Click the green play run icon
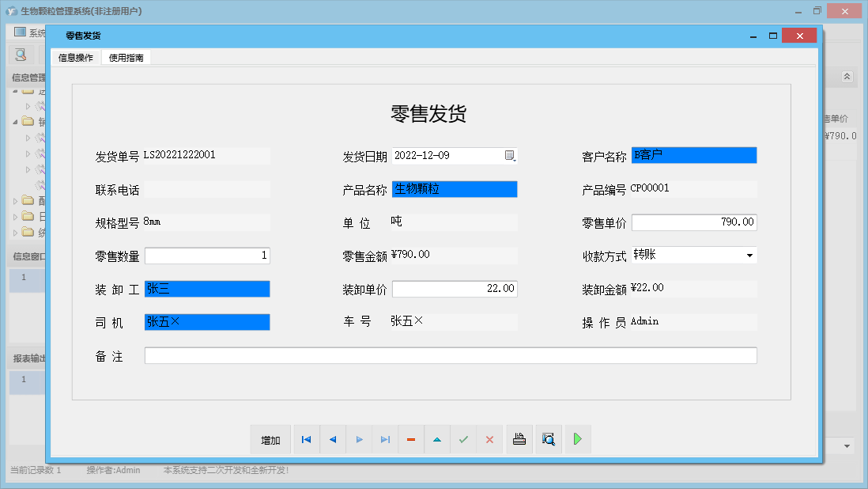This screenshot has width=868, height=489. 577,439
